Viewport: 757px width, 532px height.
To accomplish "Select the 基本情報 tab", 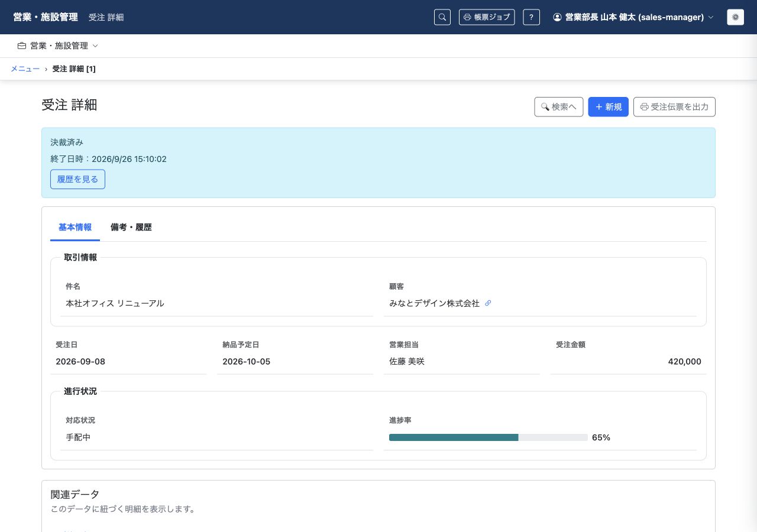I will [x=75, y=228].
